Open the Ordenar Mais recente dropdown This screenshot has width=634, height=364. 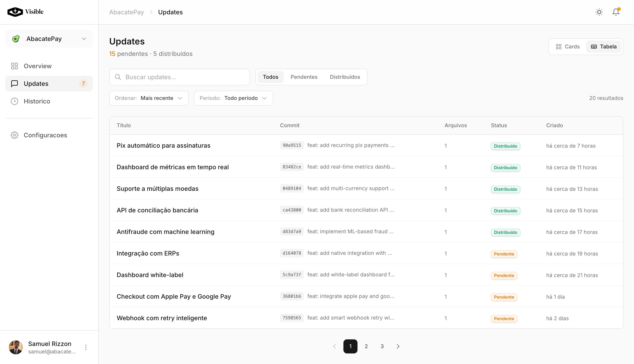coord(149,98)
